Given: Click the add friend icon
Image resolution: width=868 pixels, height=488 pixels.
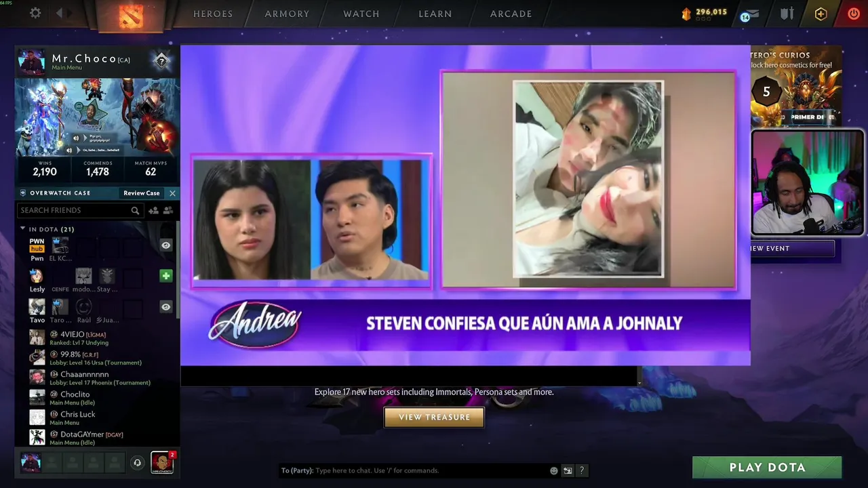Looking at the screenshot, I should pyautogui.click(x=153, y=211).
